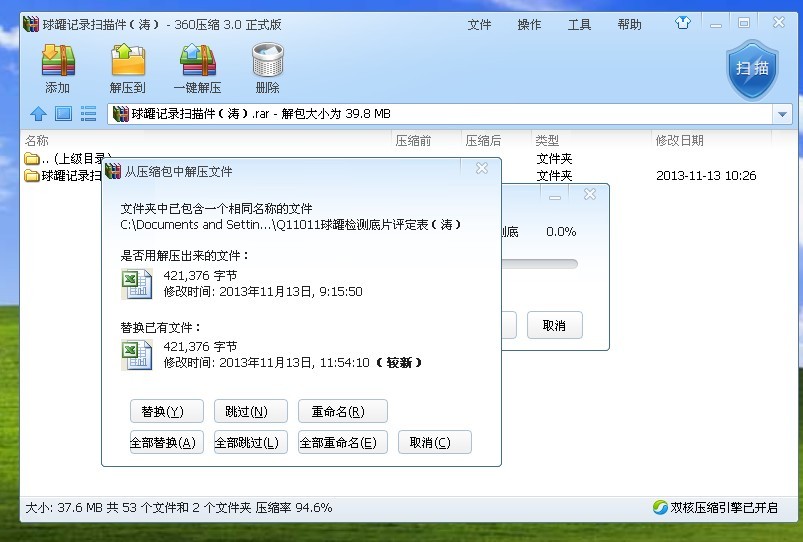Expand the archive path dropdown arrow
803x542 pixels.
(x=782, y=114)
